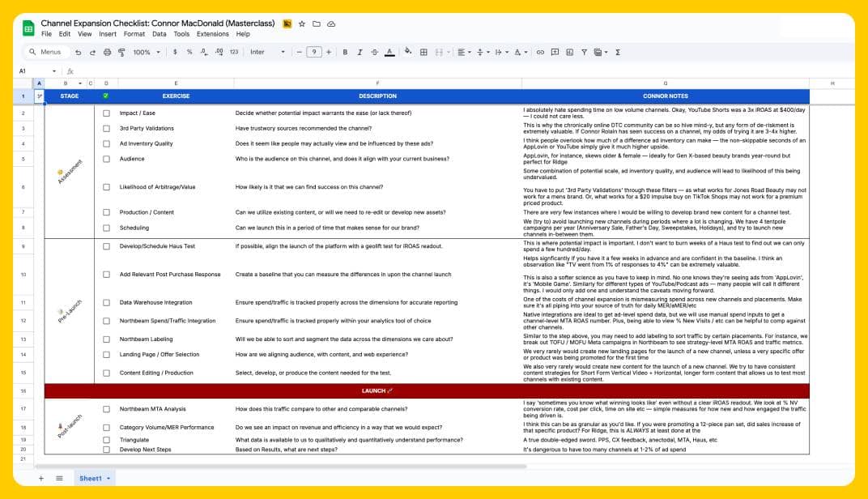Insert a function using the Sigma icon

618,51
